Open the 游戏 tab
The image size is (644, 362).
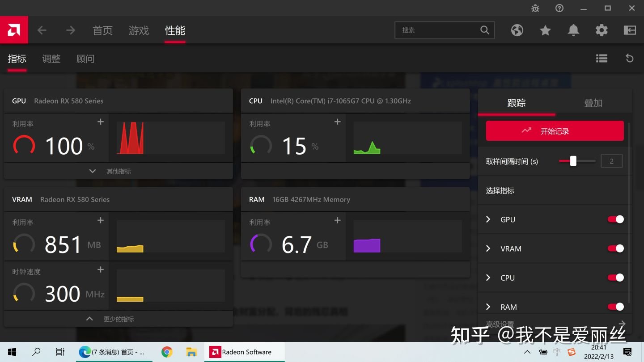139,30
